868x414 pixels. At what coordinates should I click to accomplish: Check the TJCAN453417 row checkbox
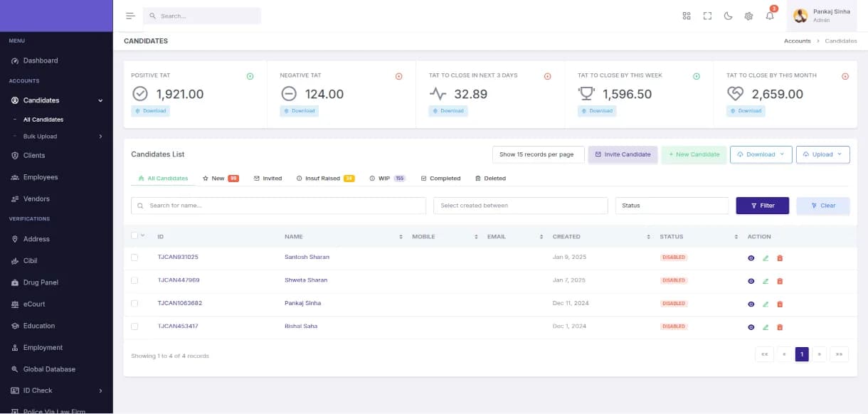tap(134, 326)
